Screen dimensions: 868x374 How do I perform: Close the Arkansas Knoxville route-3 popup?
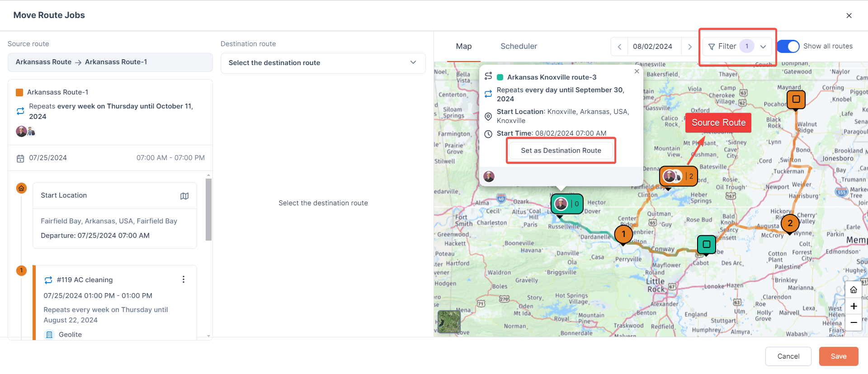tap(637, 71)
